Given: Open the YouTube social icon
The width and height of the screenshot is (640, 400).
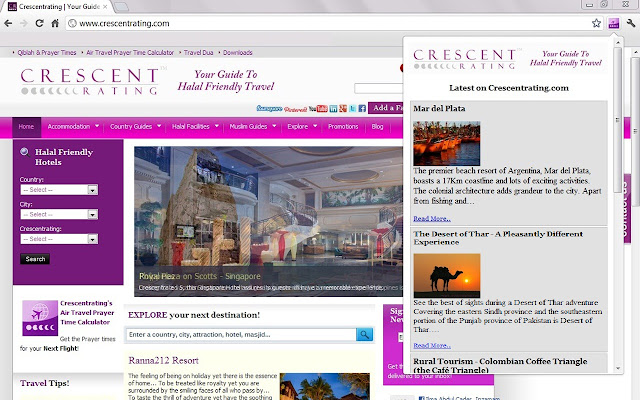Looking at the screenshot, I should point(318,109).
